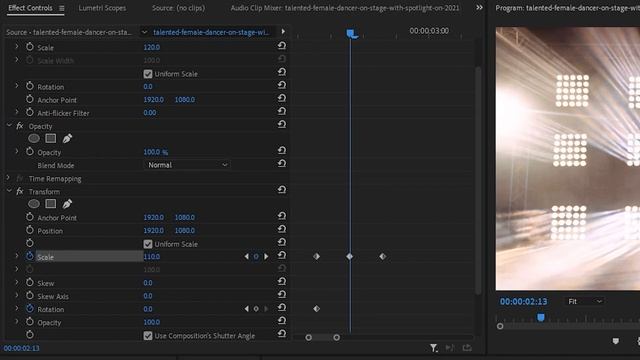Reset the Anti-flicker Filter parameter
The image size is (640, 360).
point(282,111)
